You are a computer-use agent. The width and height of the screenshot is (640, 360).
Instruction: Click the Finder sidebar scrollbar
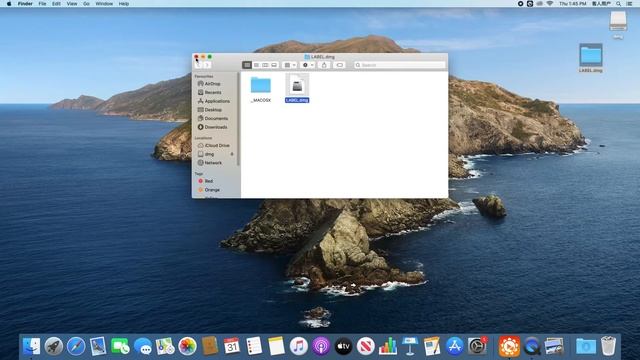[238, 119]
